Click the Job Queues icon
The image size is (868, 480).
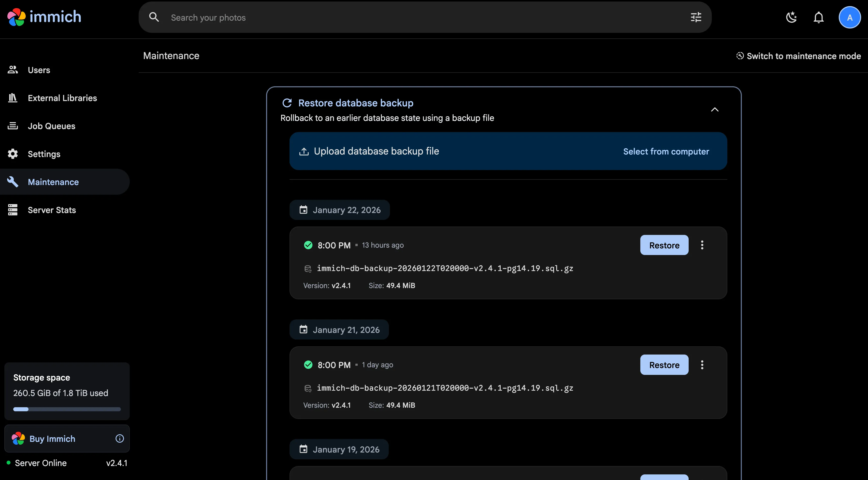click(x=12, y=126)
